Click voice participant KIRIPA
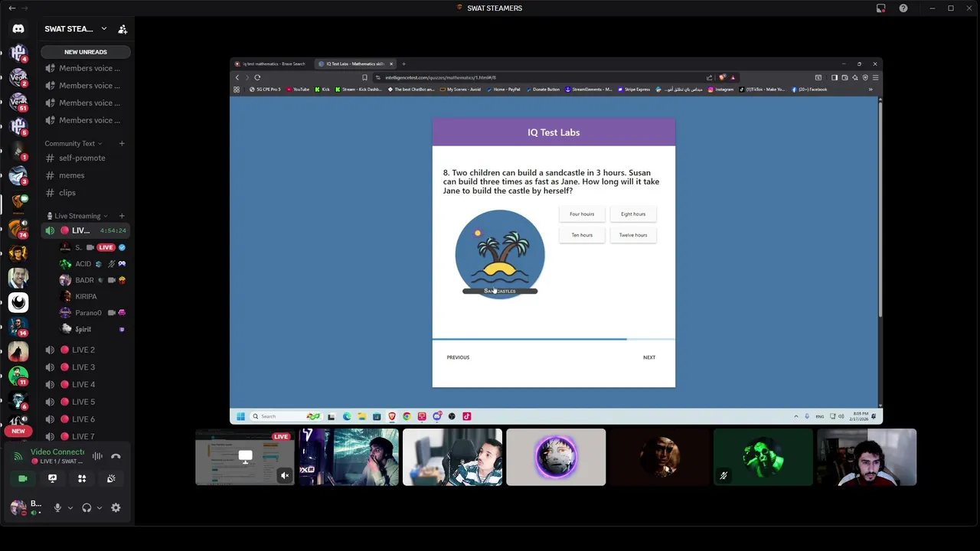 coord(92,296)
